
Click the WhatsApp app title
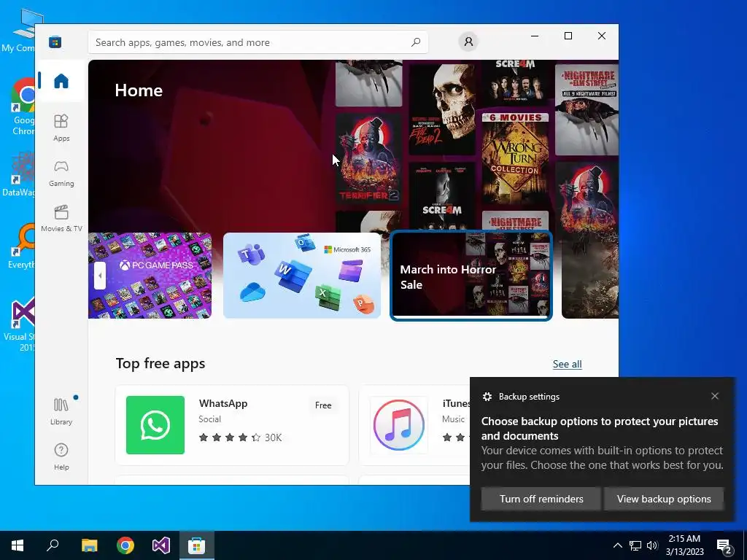coord(223,403)
